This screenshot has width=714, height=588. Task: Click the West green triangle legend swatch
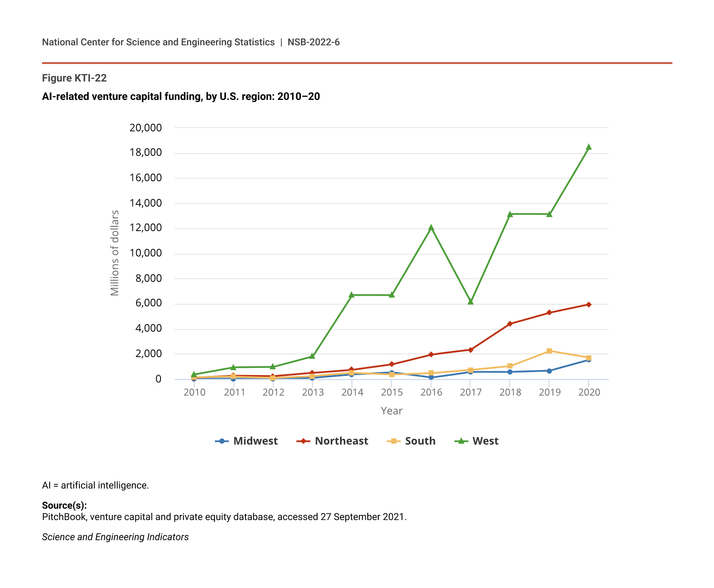(x=461, y=441)
